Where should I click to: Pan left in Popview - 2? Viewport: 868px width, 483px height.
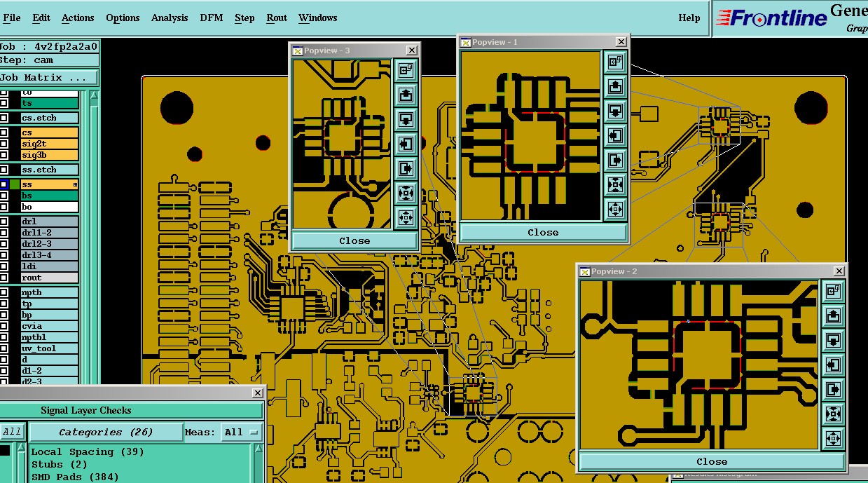[x=832, y=365]
